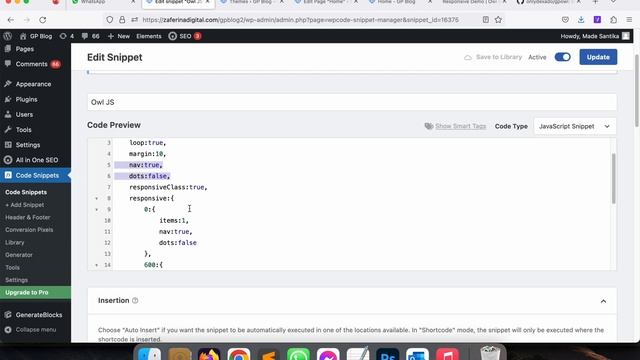Viewport: 640px width, 360px height.
Task: Open Photoshop from the dock
Action: pyautogui.click(x=387, y=353)
